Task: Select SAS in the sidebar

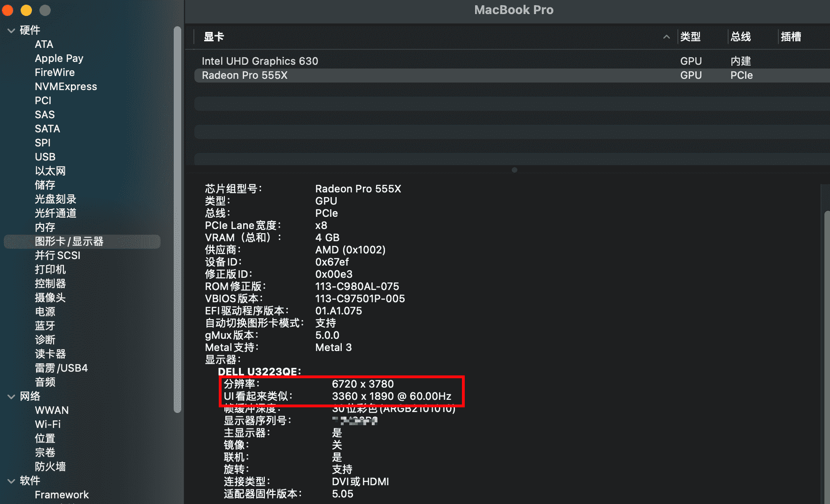Action: [x=45, y=115]
